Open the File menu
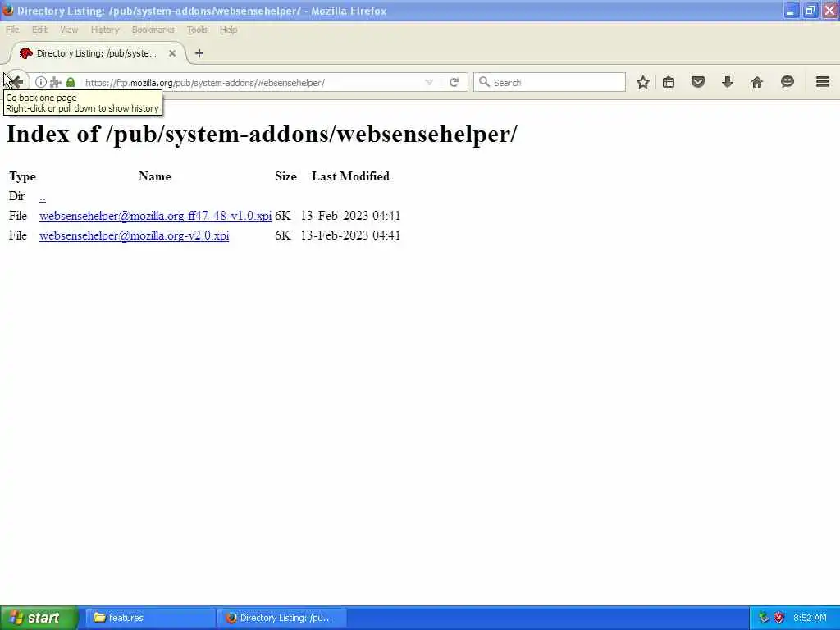This screenshot has width=840, height=630. pos(12,30)
